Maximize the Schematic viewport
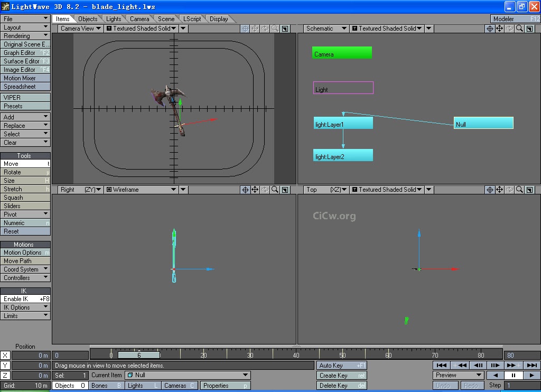The width and height of the screenshot is (541, 392). 529,29
